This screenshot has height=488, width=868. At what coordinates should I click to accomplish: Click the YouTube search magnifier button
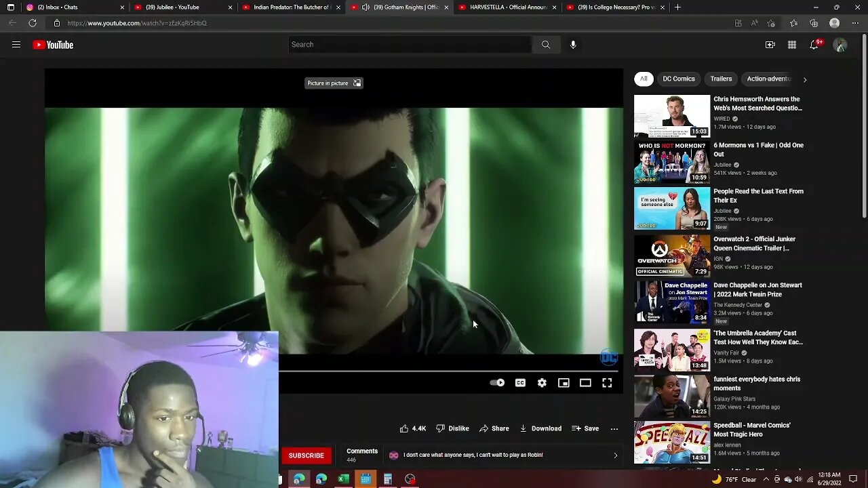(x=546, y=45)
